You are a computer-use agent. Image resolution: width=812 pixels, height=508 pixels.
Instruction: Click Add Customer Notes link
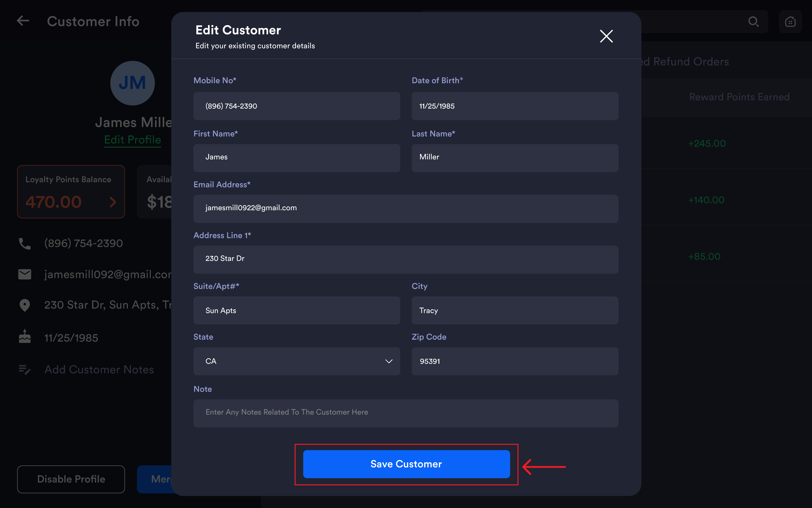click(99, 369)
